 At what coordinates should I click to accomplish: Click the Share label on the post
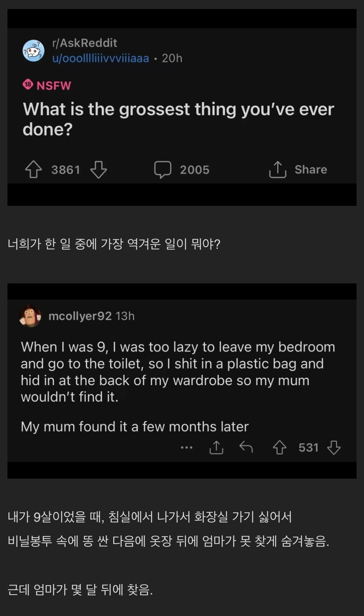point(311,169)
